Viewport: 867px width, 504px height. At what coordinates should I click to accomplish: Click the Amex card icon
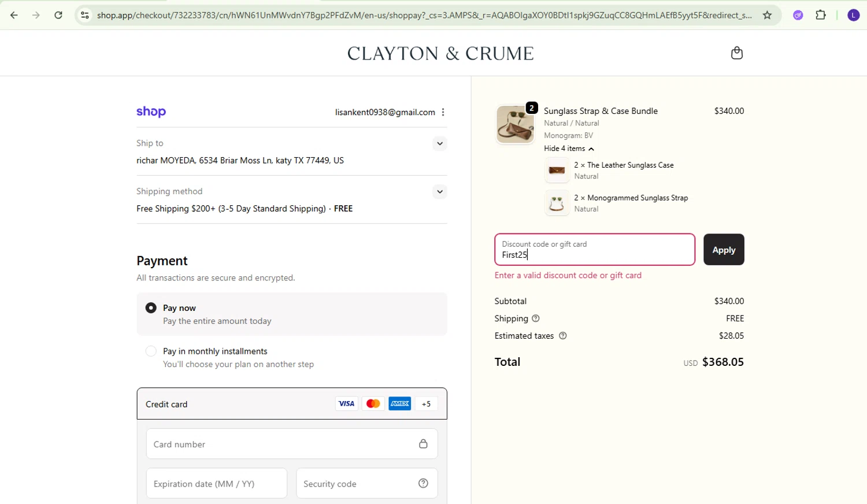(x=400, y=403)
